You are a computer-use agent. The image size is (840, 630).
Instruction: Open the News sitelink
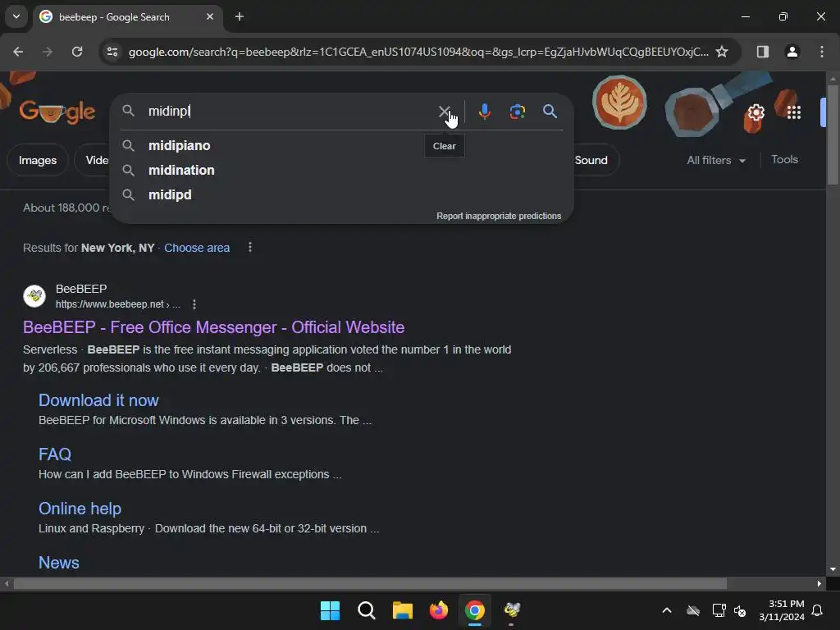click(59, 563)
